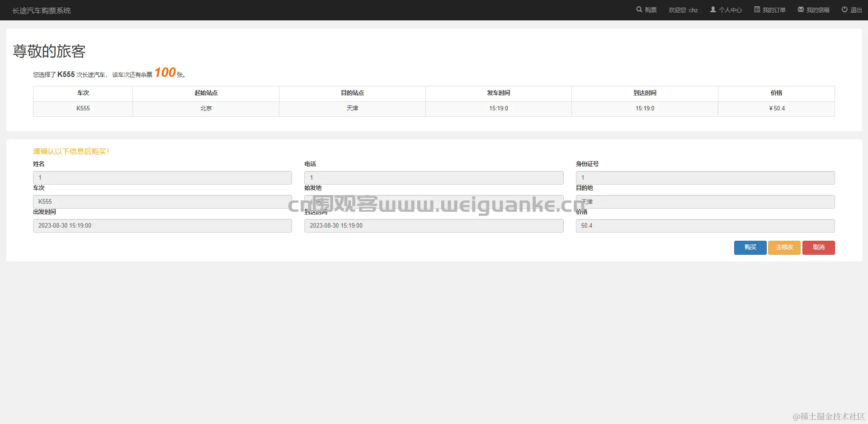Click the orange 去修改 button
The image size is (868, 424).
(x=784, y=248)
